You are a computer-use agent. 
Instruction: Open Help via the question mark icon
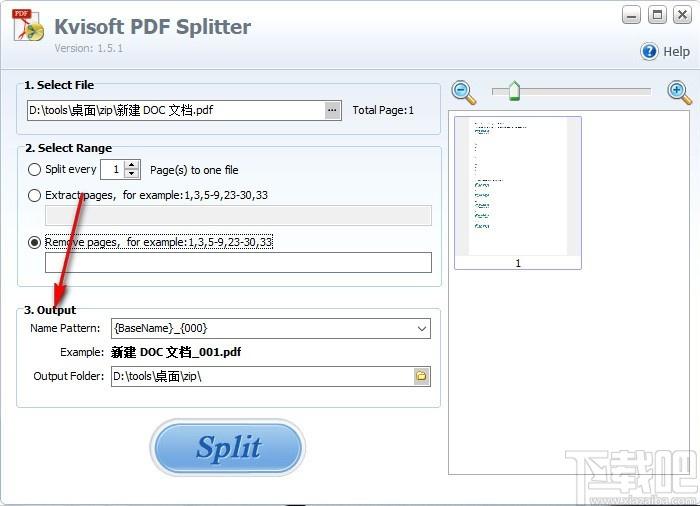(x=649, y=52)
